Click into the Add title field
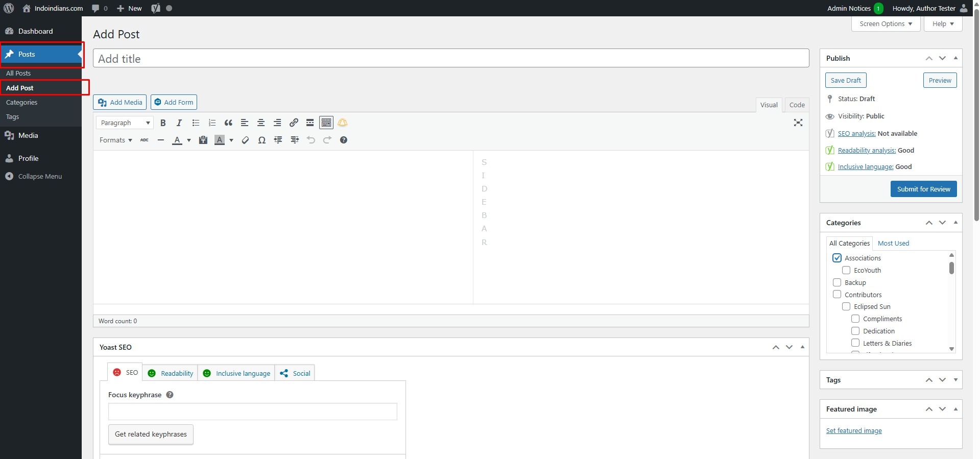 coord(450,59)
